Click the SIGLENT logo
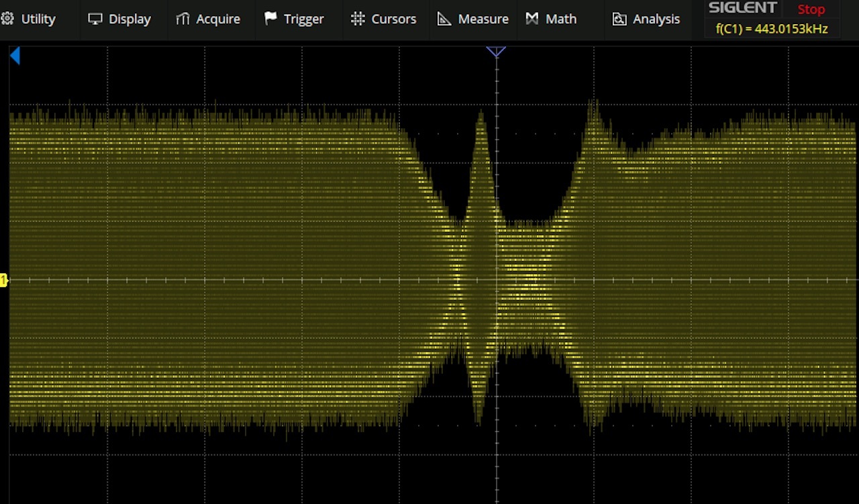859x504 pixels. point(743,8)
